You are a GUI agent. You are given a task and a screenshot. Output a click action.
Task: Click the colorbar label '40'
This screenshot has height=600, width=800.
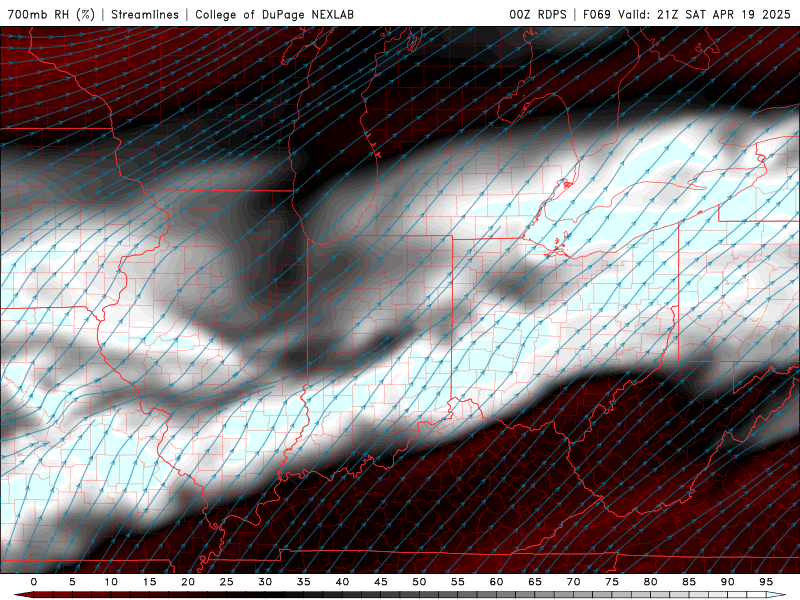click(342, 582)
